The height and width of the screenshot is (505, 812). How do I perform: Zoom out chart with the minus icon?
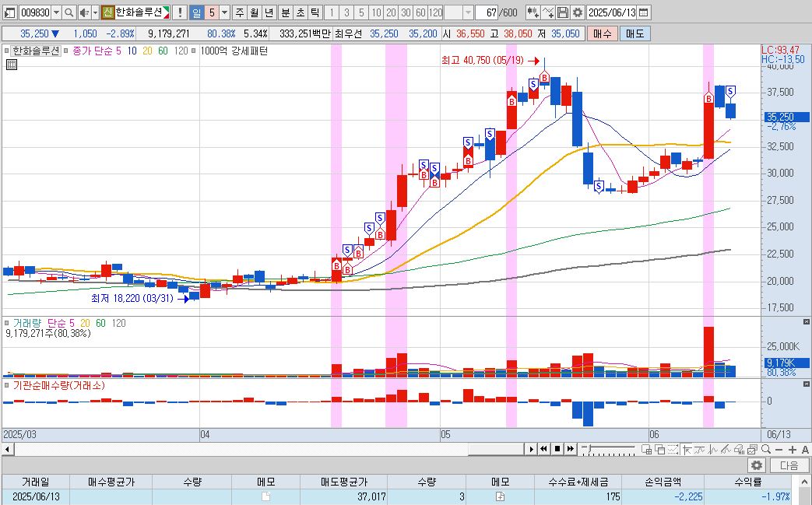779,450
